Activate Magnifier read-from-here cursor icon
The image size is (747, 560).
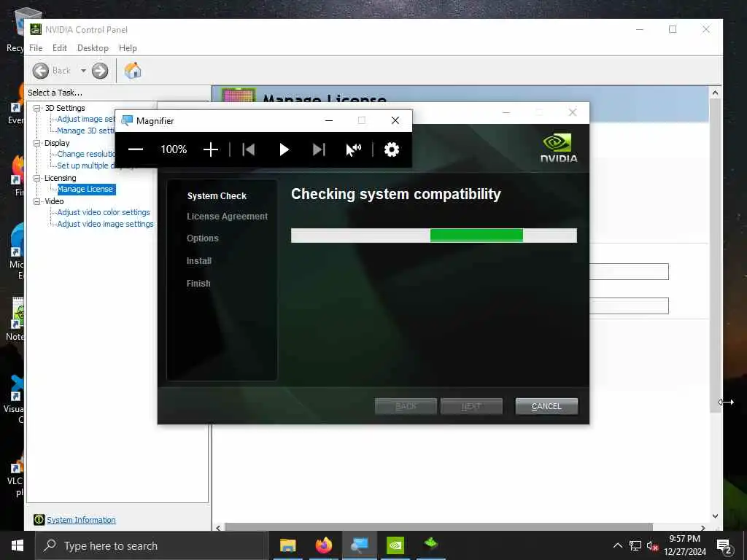354,149
